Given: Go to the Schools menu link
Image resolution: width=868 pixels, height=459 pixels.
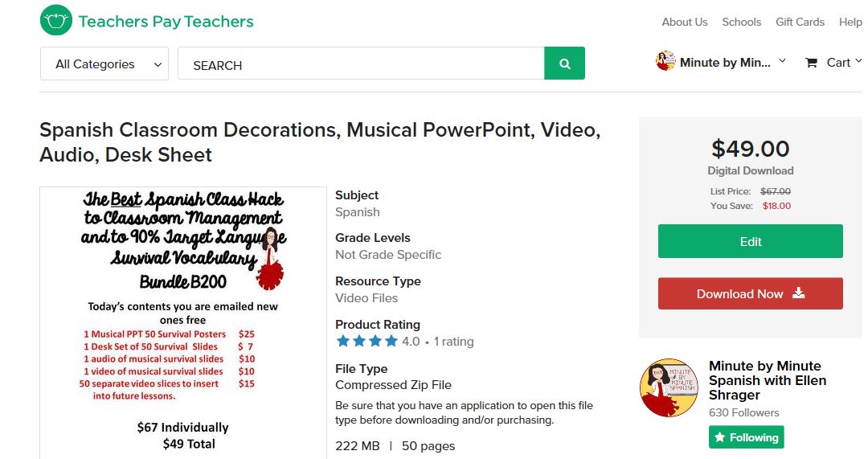Looking at the screenshot, I should click(741, 22).
